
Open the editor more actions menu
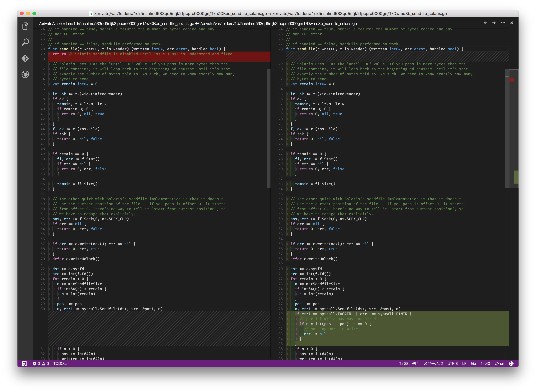(x=503, y=23)
